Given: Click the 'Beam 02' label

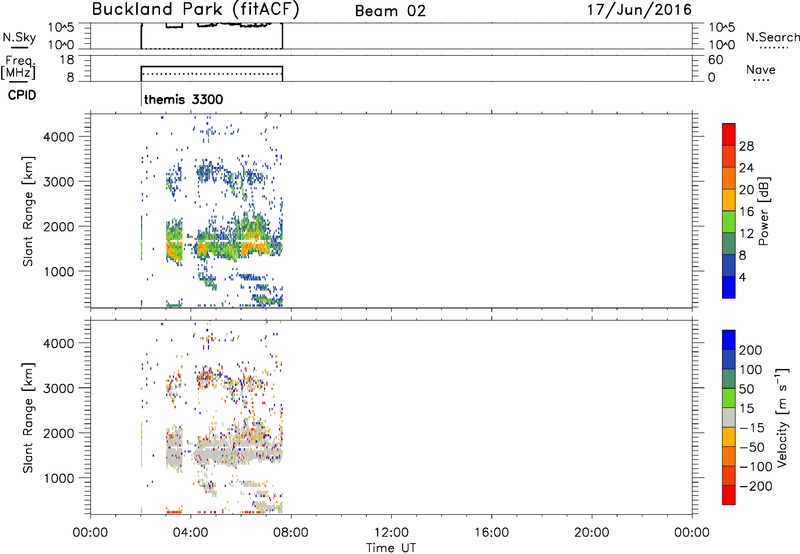Looking at the screenshot, I should pyautogui.click(x=390, y=11).
